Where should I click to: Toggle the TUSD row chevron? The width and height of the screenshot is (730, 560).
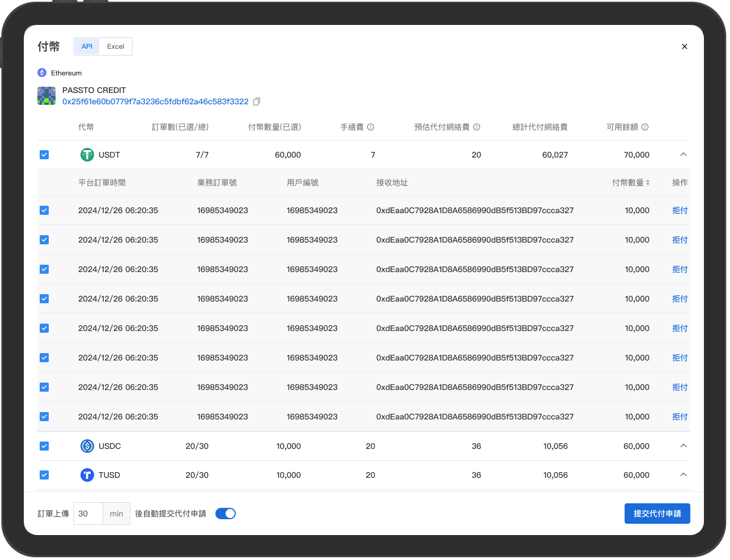(684, 474)
